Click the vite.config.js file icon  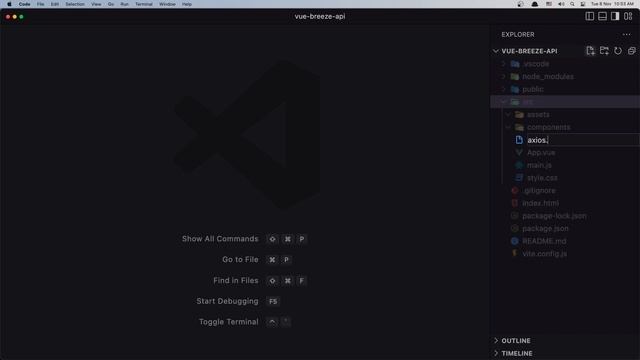pyautogui.click(x=514, y=253)
